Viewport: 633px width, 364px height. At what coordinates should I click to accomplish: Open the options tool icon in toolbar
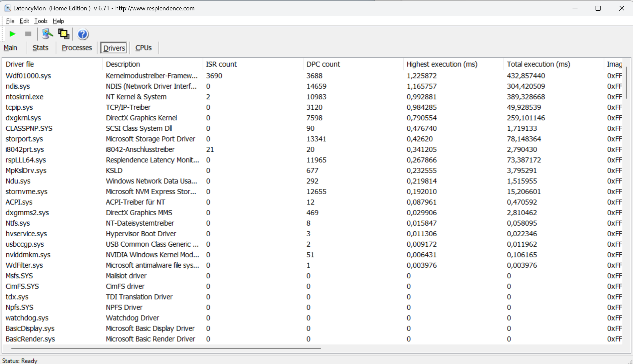click(x=47, y=34)
